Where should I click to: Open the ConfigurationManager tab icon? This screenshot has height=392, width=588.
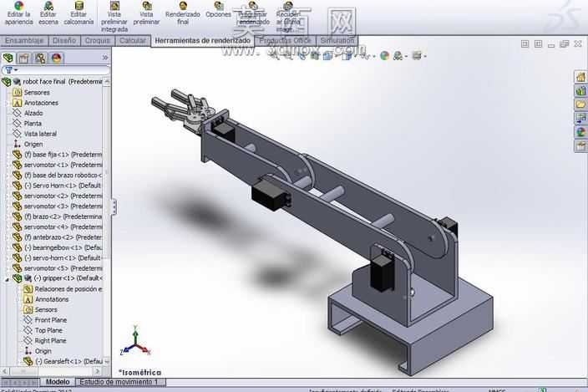pyautogui.click(x=40, y=59)
